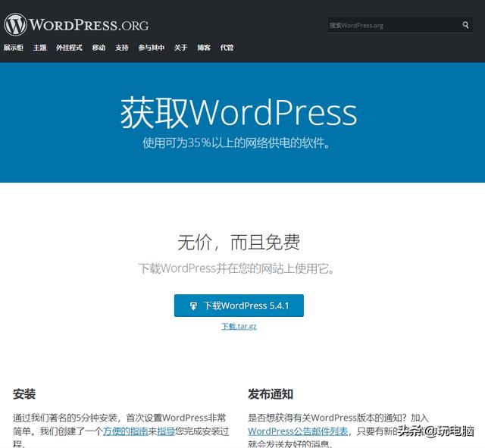This screenshot has height=448, width=485.
Task: Click the WordPress.org logo
Action: [76, 24]
